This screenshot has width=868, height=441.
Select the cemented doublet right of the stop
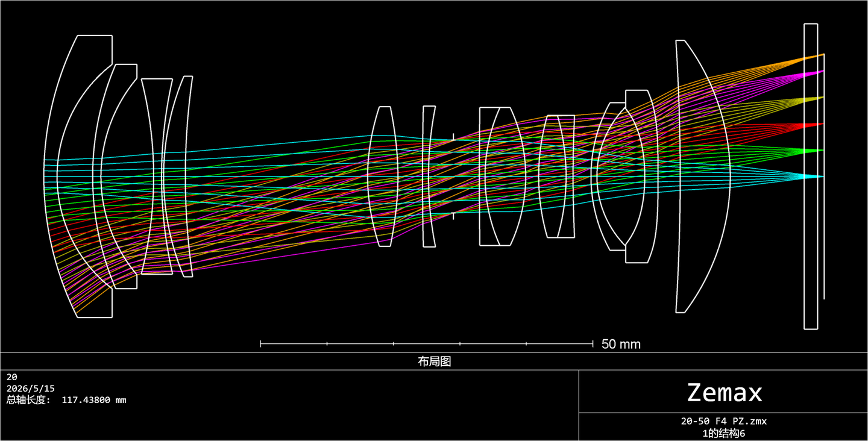tap(503, 177)
